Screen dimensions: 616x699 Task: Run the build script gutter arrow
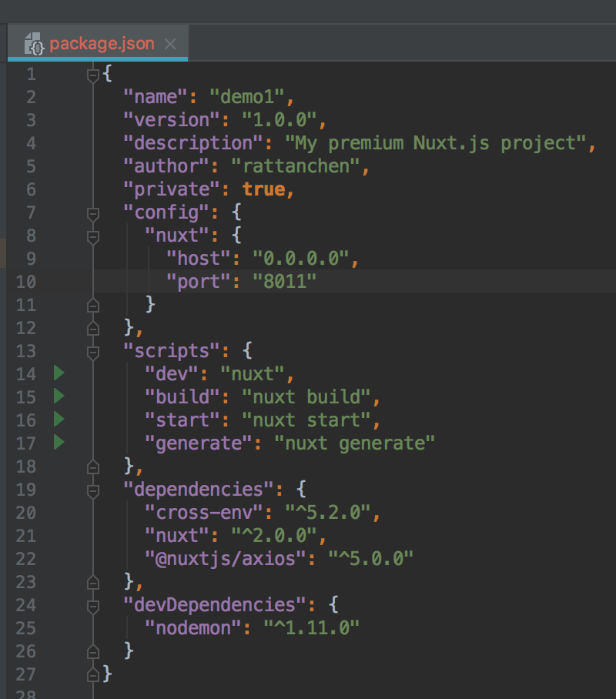59,396
